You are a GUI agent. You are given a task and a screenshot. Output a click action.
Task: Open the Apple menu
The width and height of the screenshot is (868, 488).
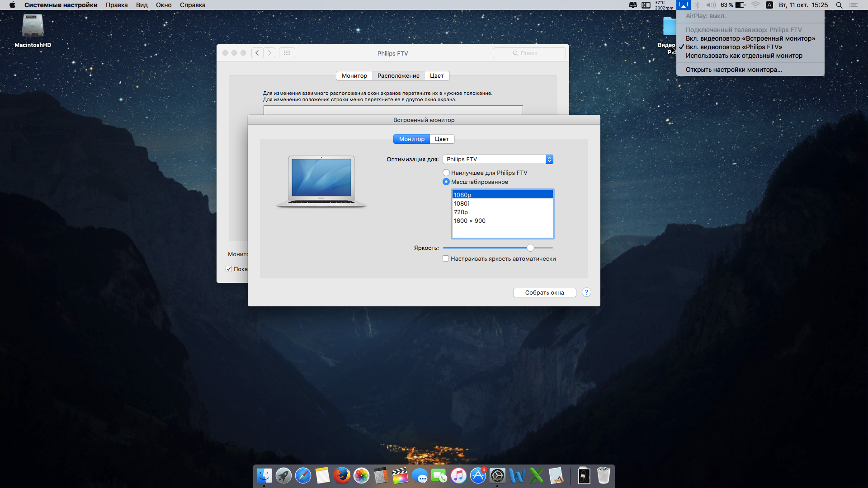click(12, 5)
